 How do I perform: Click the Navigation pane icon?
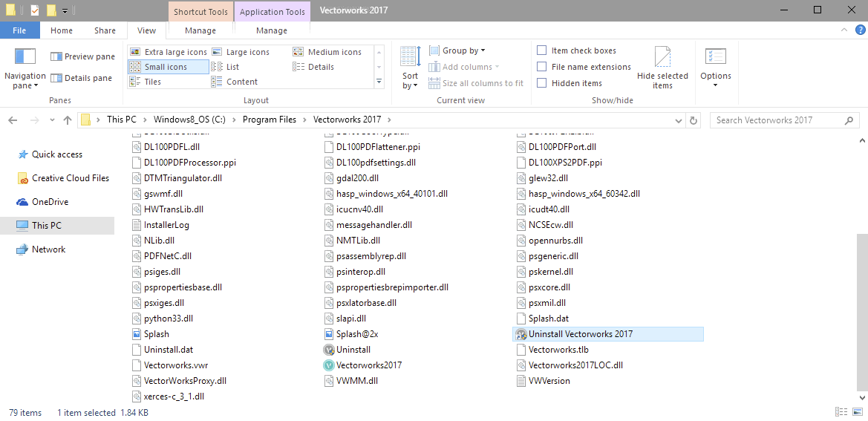(x=25, y=57)
